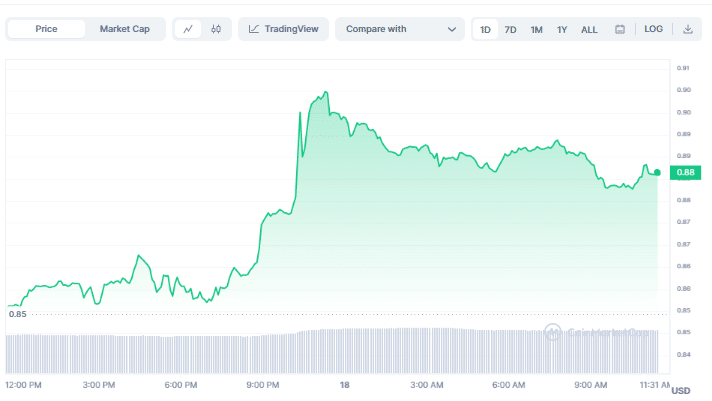The width and height of the screenshot is (712, 401).
Task: Click the 9:00 PM time axis label
Action: [263, 385]
